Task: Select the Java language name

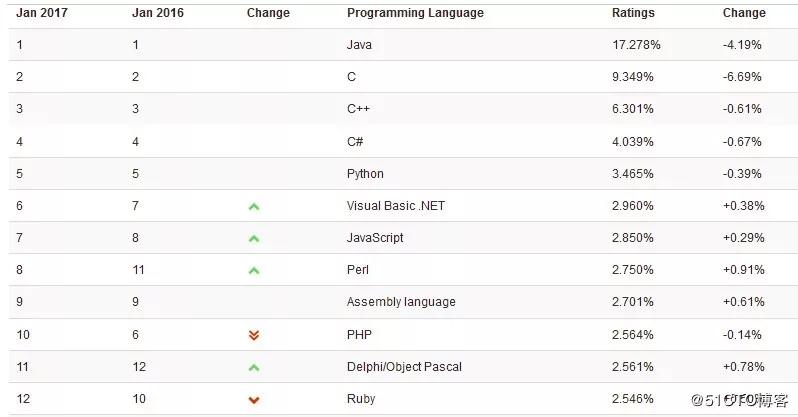Action: [359, 45]
